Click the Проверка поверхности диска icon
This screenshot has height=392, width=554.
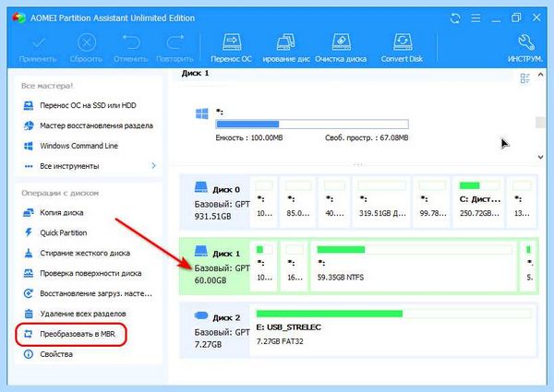pos(29,273)
